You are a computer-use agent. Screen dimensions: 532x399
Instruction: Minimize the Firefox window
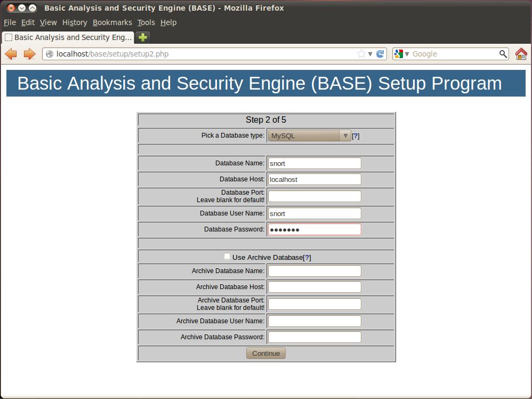(22, 8)
